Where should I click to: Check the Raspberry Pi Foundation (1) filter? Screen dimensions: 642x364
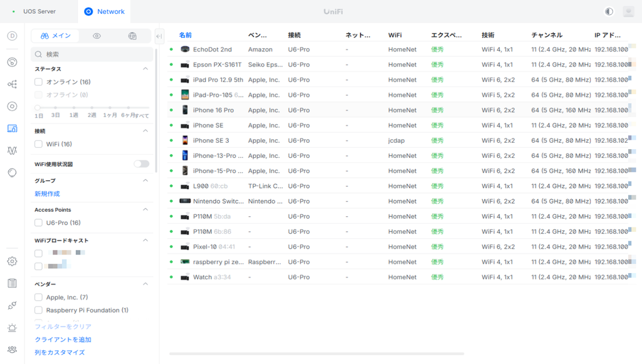(38, 310)
